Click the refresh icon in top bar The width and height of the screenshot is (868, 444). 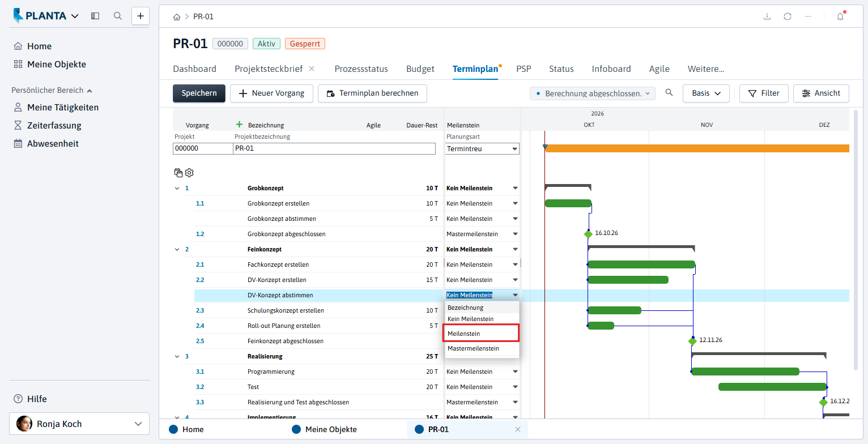click(x=788, y=16)
